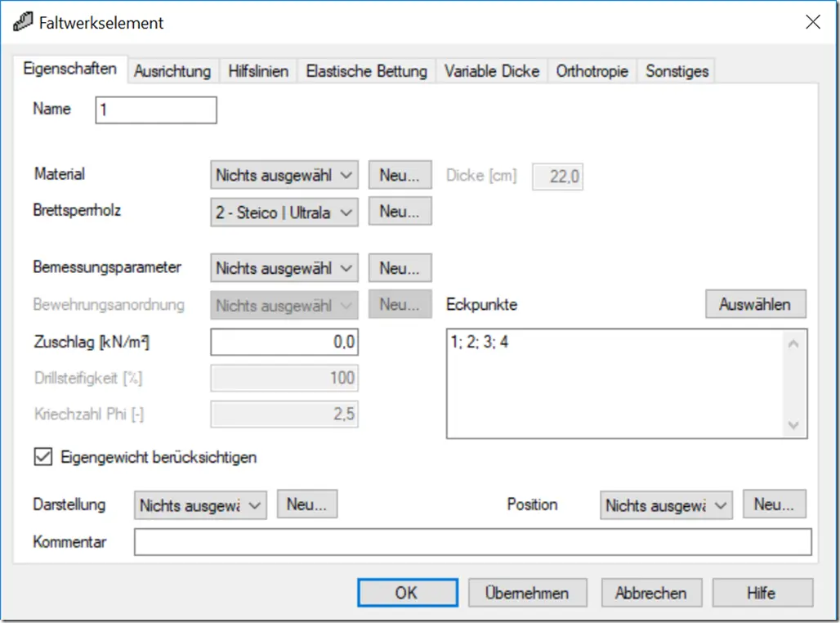
Task: Open the Bemessungsparameter dropdown
Action: coord(284,267)
